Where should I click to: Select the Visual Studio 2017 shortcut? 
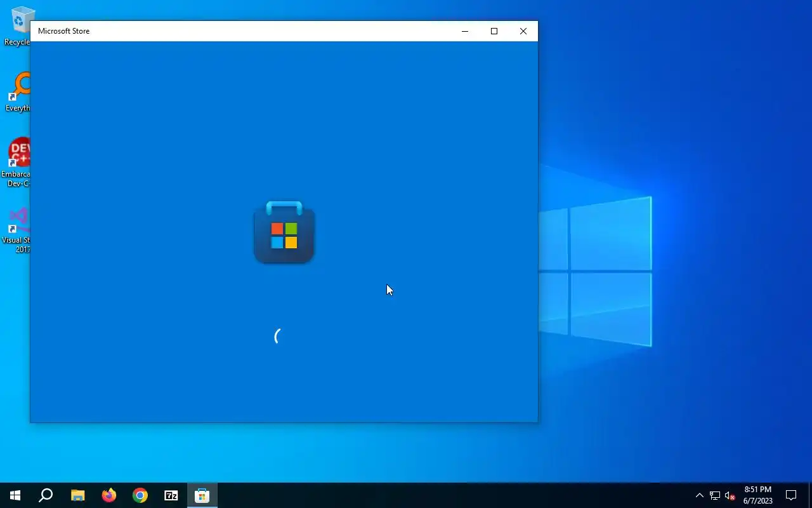16,230
